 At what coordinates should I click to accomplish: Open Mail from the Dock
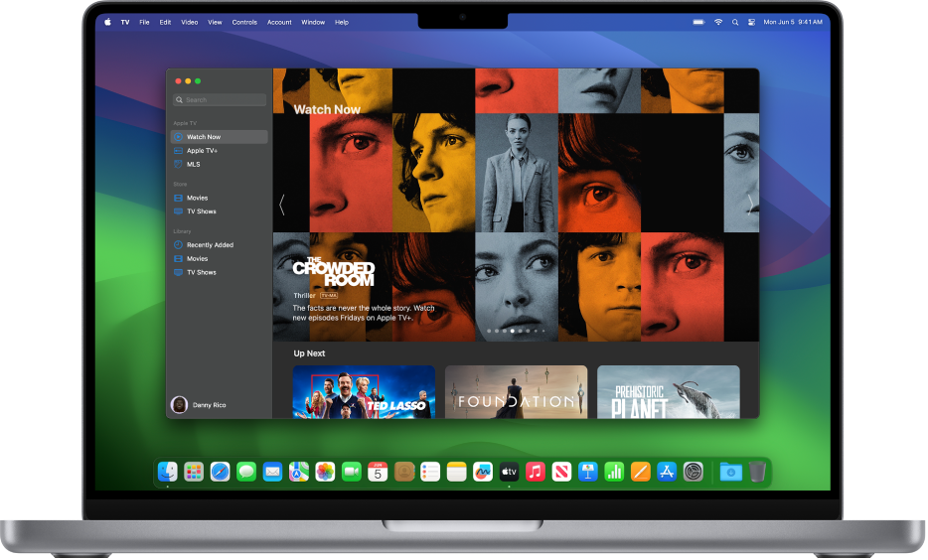272,472
